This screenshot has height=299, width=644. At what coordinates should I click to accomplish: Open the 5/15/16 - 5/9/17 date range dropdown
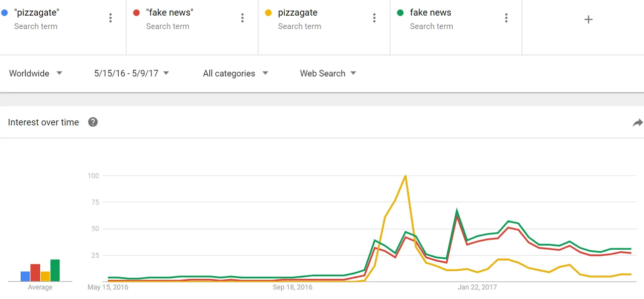click(x=132, y=73)
